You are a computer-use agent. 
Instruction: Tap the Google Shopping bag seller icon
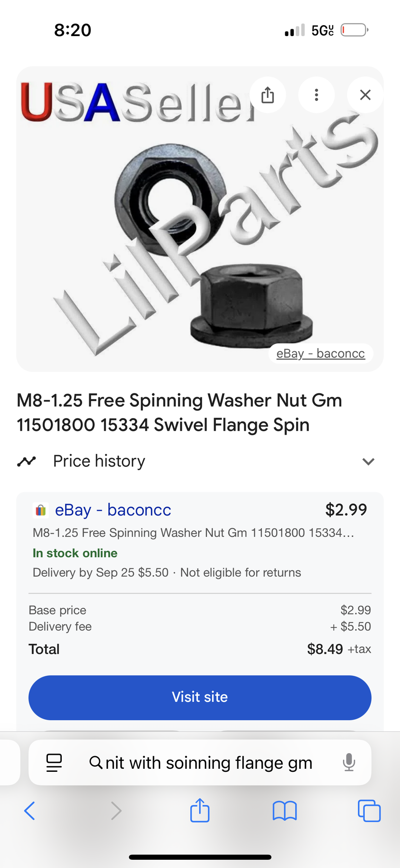point(40,510)
